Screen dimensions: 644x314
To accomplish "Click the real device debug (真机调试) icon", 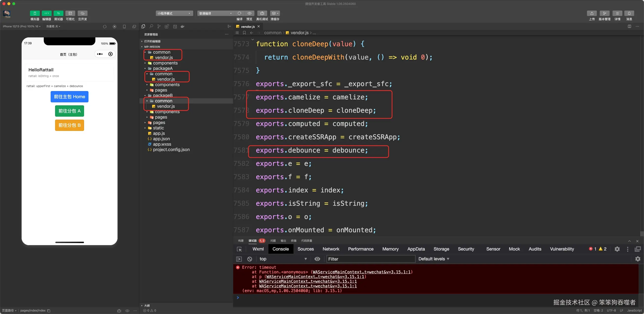I will pos(262,13).
